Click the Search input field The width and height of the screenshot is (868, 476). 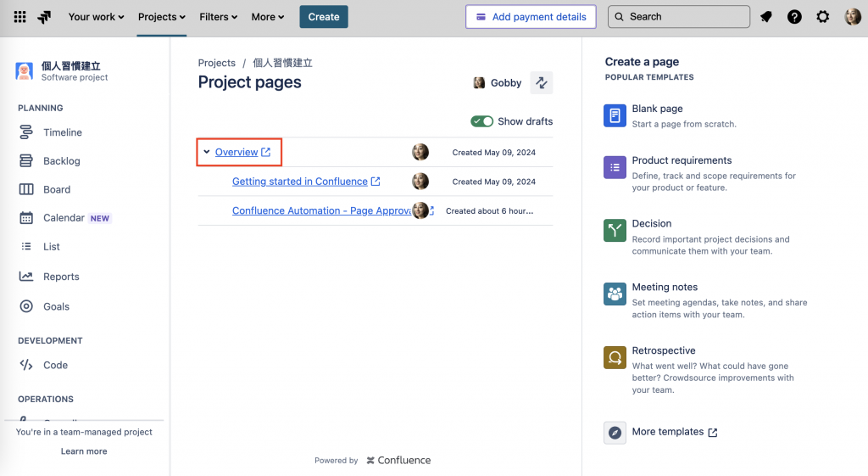679,17
